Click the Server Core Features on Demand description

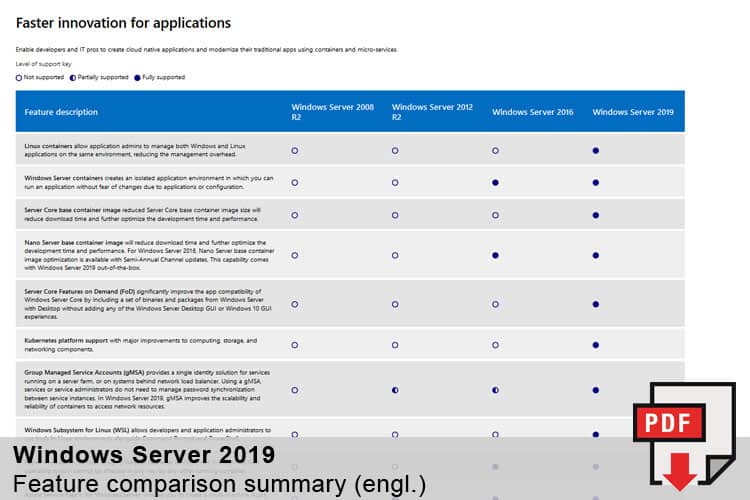click(148, 304)
